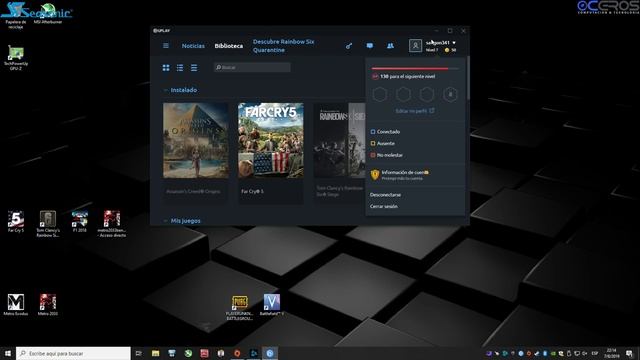Click the Editar mi perfil link

(415, 111)
